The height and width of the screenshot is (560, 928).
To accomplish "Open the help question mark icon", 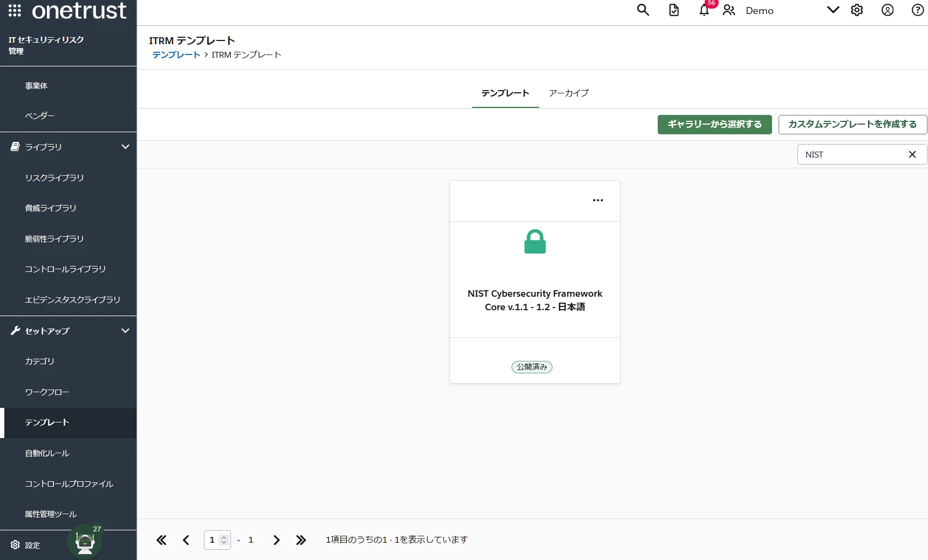I will pyautogui.click(x=918, y=10).
